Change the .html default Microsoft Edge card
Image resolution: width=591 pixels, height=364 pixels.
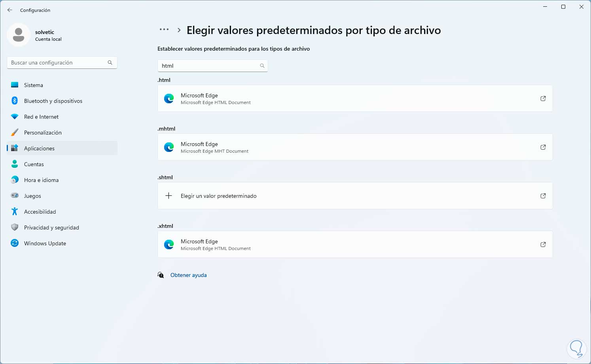pyautogui.click(x=355, y=99)
